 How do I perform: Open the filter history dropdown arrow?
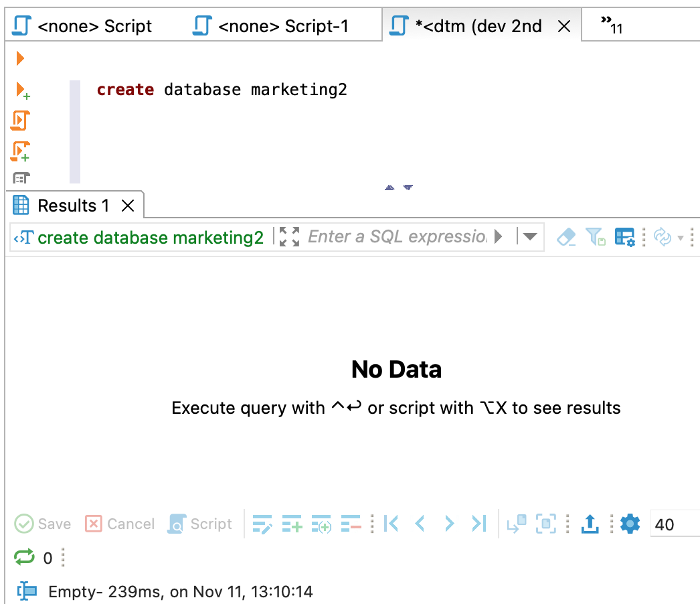pos(530,237)
